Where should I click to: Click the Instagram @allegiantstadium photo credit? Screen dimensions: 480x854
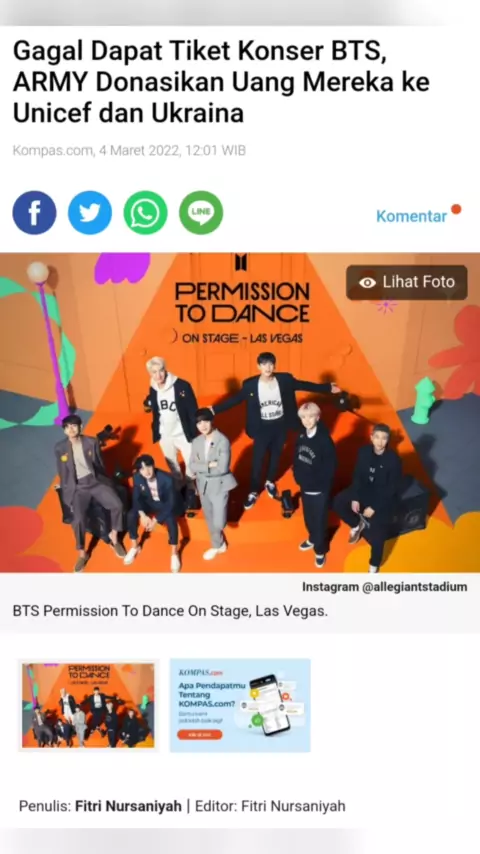(385, 587)
